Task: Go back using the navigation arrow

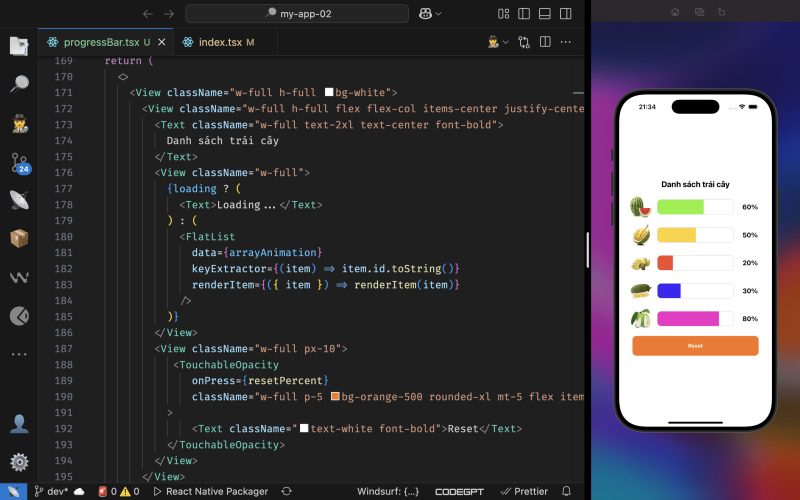Action: [x=148, y=14]
